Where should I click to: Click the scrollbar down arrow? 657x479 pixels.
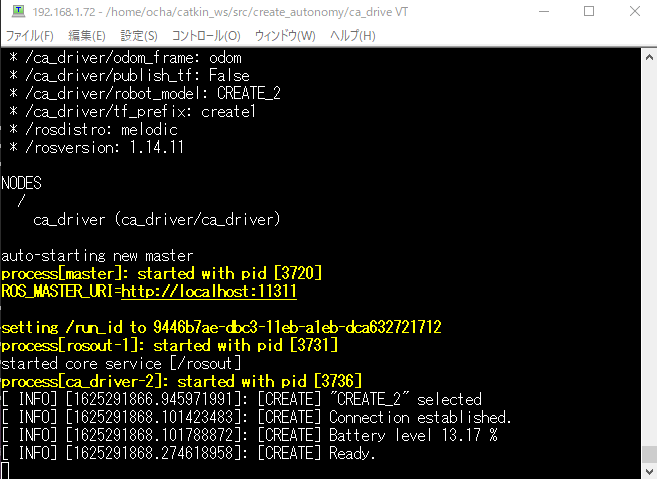[648, 469]
